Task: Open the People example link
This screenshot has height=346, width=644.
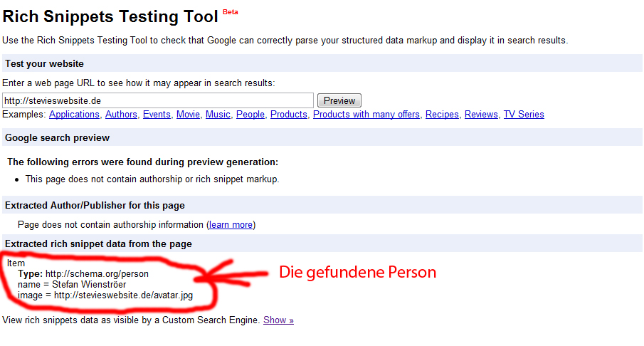Action: click(x=250, y=114)
